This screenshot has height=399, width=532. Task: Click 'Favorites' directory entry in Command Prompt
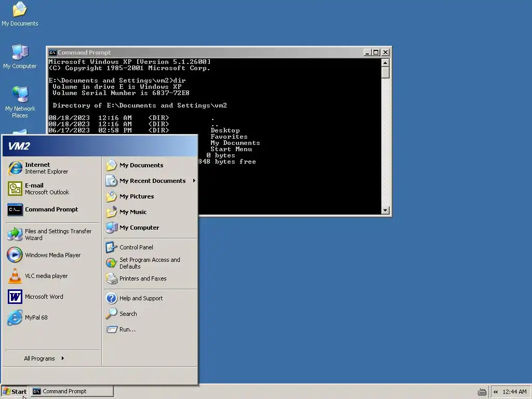pos(229,137)
